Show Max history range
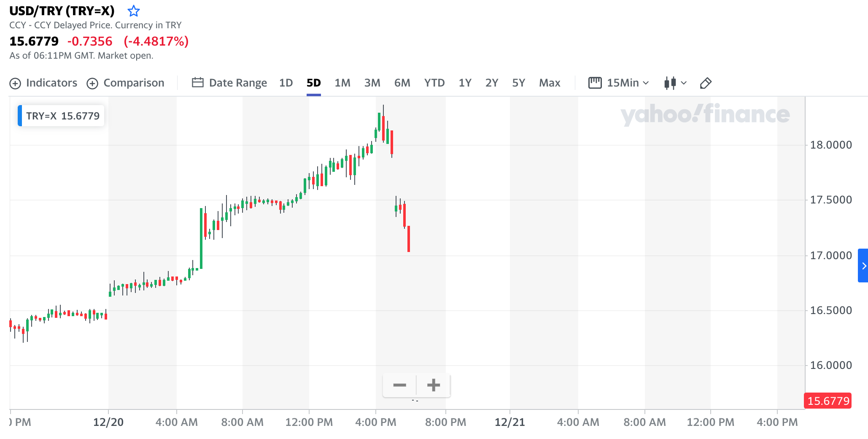Screen dimensions: 868x439 [x=549, y=83]
